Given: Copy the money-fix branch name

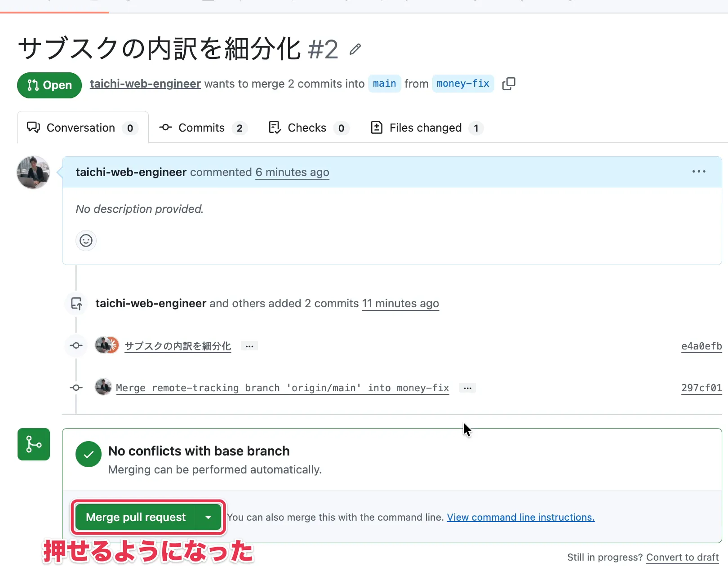Looking at the screenshot, I should coord(509,84).
